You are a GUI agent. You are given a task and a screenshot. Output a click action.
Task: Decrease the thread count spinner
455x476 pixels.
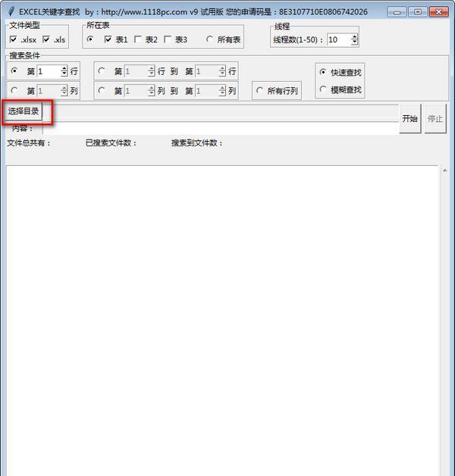(x=354, y=42)
